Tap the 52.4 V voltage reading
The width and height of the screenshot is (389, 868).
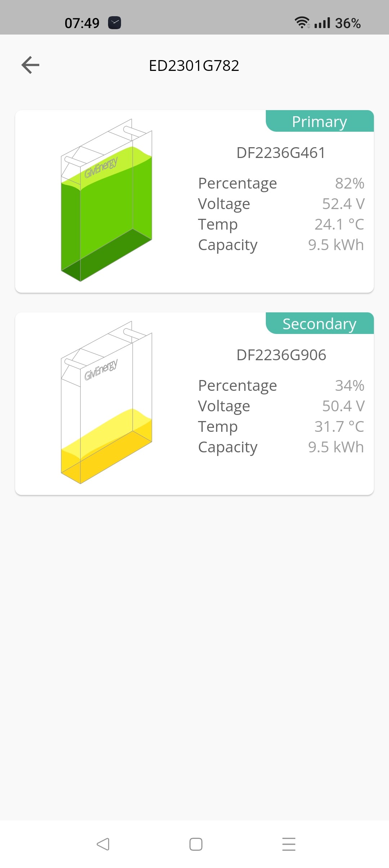click(343, 204)
